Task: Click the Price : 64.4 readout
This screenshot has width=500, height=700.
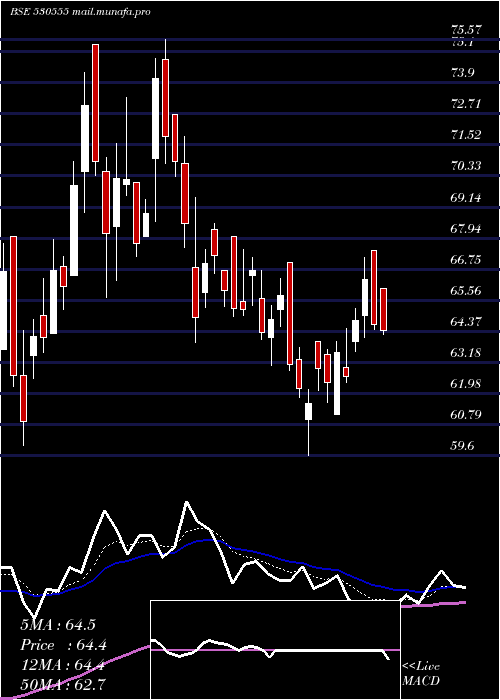Action: 63,645
